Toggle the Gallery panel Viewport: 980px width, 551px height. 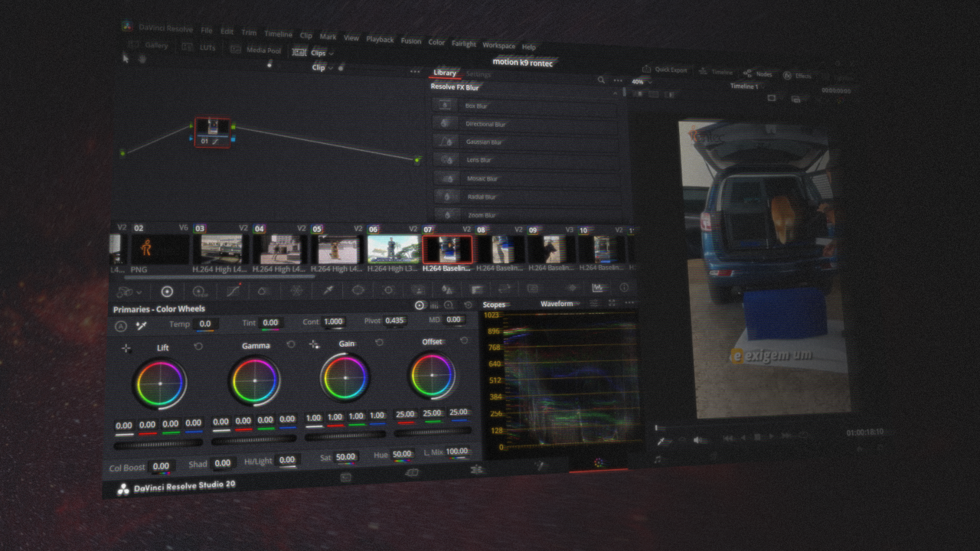[149, 45]
